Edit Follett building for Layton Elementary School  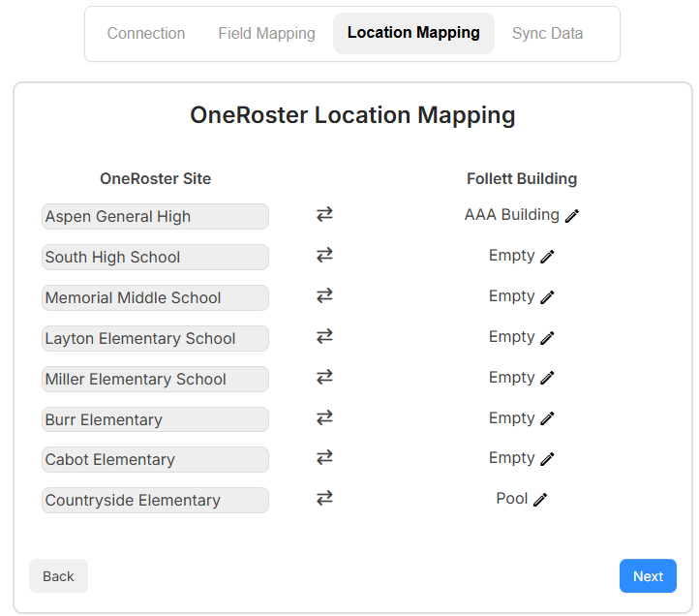click(547, 338)
